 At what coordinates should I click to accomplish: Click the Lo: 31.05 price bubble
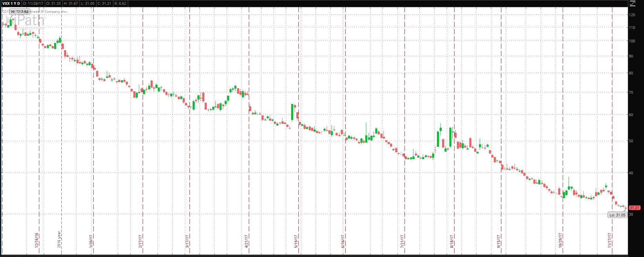(x=617, y=215)
